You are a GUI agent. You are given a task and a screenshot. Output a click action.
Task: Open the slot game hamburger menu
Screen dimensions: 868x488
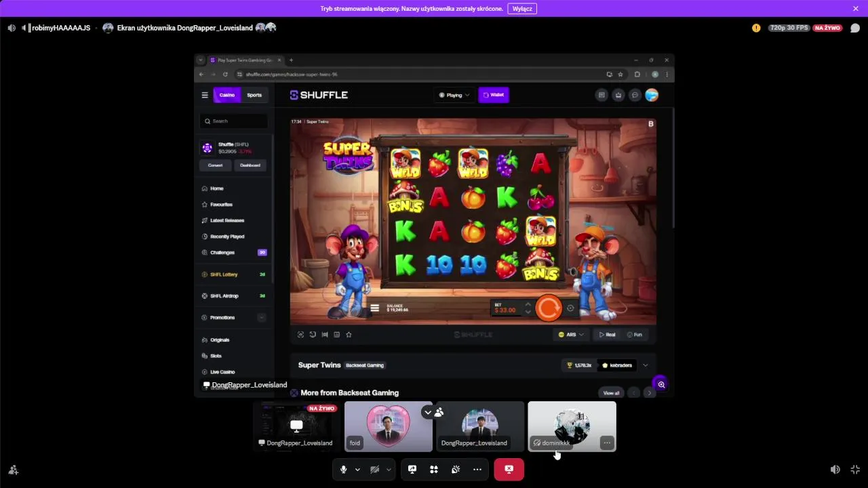tap(374, 308)
